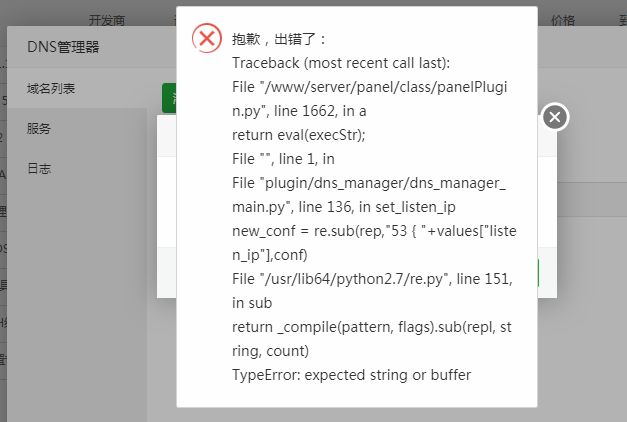
Task: Click the python2.7/re.py line 151 text
Action: click(372, 291)
